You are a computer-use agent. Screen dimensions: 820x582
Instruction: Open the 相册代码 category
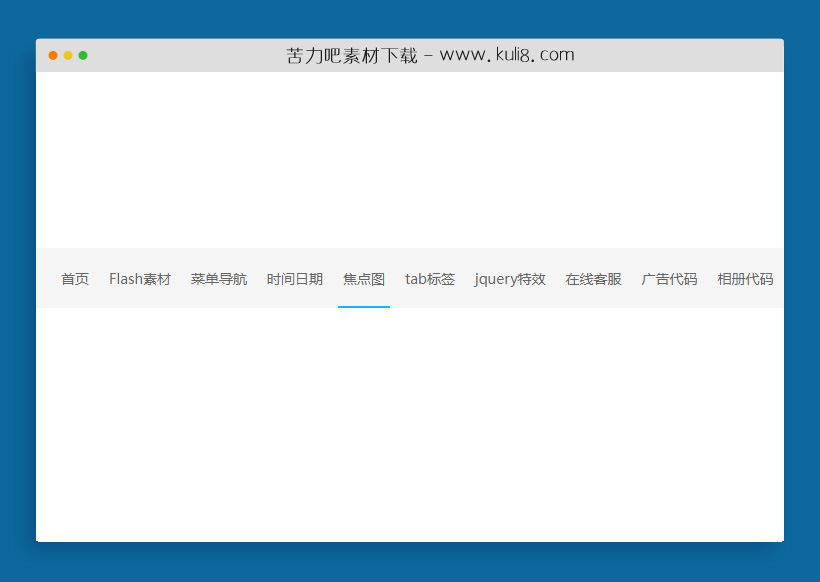pos(745,279)
